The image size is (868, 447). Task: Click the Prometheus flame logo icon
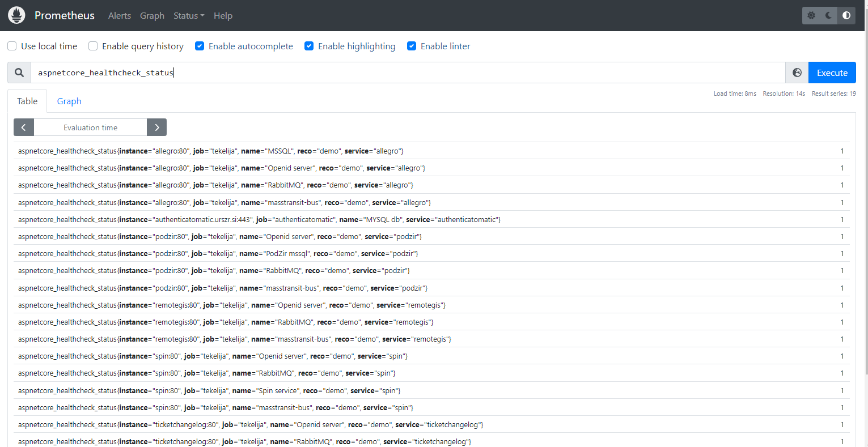16,15
